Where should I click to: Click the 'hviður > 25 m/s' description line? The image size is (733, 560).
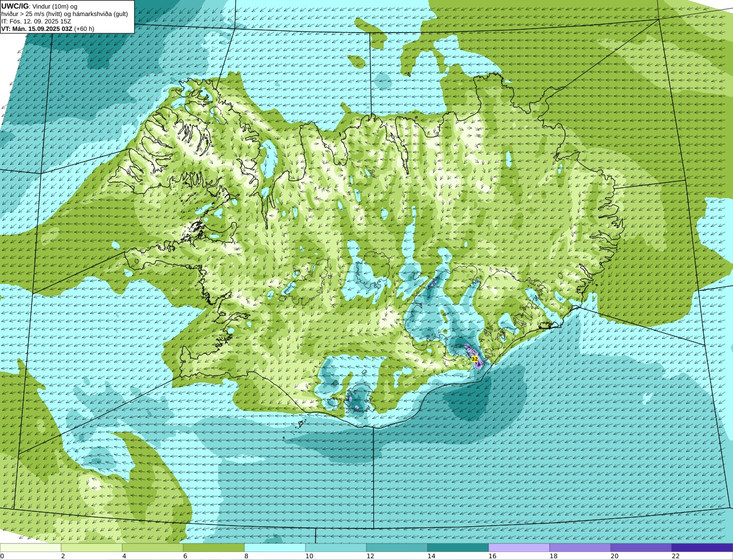(64, 14)
